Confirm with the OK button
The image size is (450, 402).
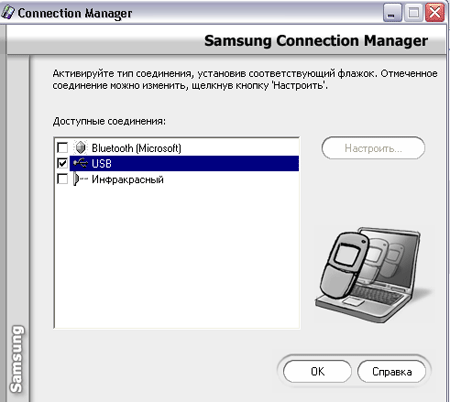pyautogui.click(x=317, y=371)
